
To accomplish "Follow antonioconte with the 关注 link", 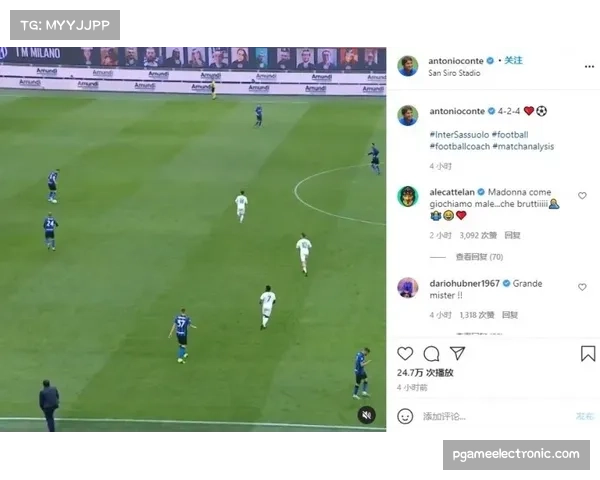I will click(x=513, y=60).
